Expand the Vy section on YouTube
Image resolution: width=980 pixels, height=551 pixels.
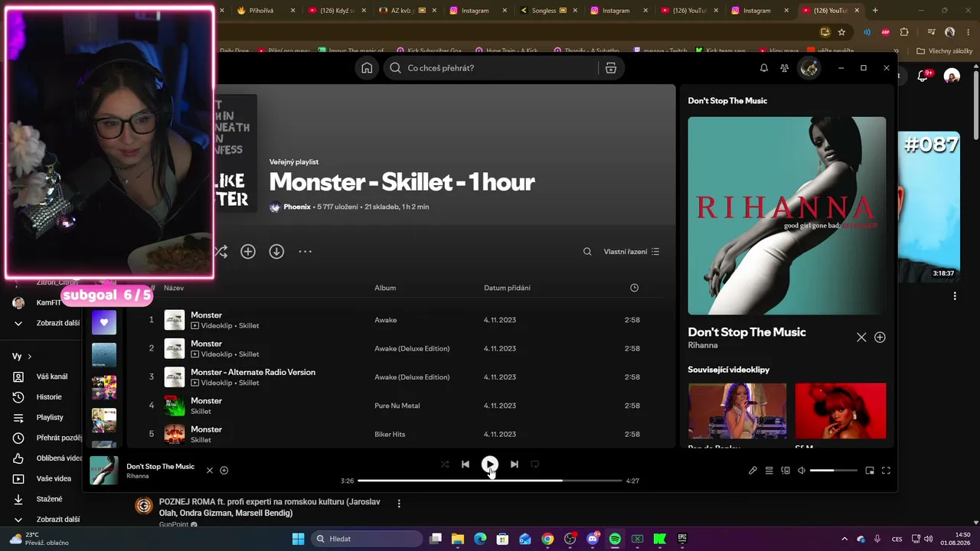[x=22, y=357]
